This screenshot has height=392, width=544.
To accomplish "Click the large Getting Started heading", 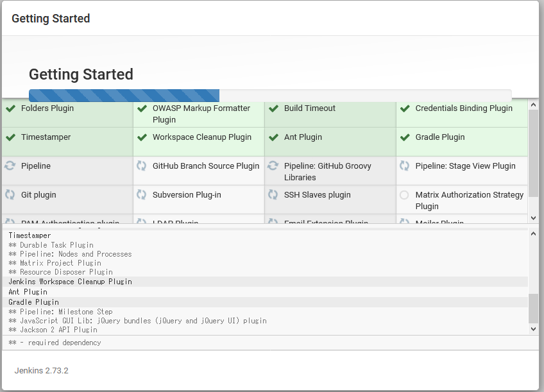I will (81, 74).
